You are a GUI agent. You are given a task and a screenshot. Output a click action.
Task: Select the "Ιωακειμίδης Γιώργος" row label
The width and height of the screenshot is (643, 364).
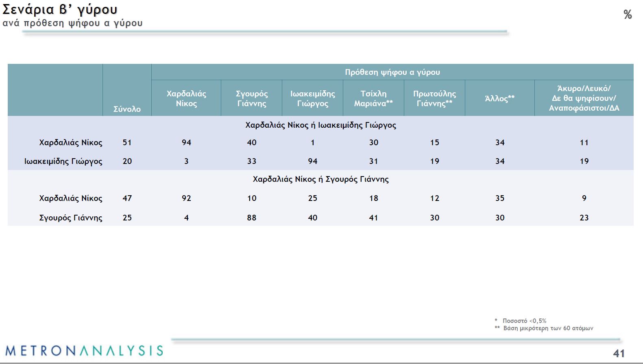coord(63,161)
